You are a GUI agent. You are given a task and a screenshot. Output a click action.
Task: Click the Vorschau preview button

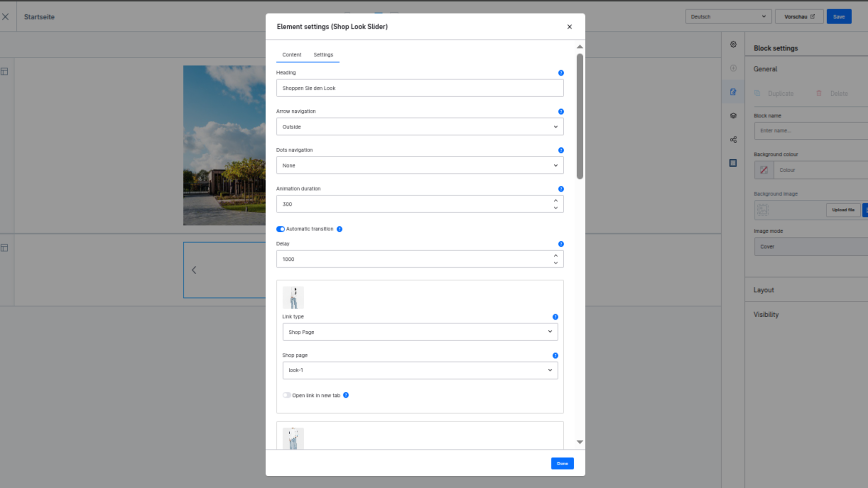[799, 17]
